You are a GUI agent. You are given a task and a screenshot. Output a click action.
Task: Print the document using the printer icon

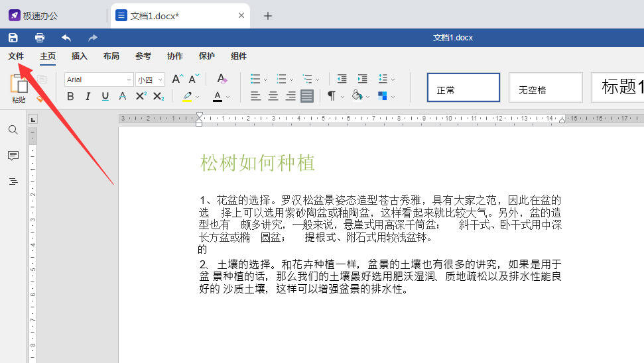(39, 38)
